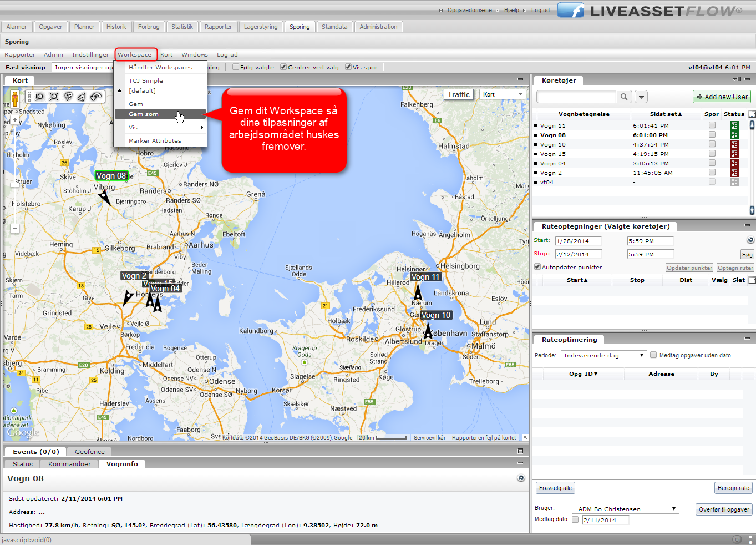
Task: Click the Street View pegman icon
Action: pyautogui.click(x=14, y=99)
